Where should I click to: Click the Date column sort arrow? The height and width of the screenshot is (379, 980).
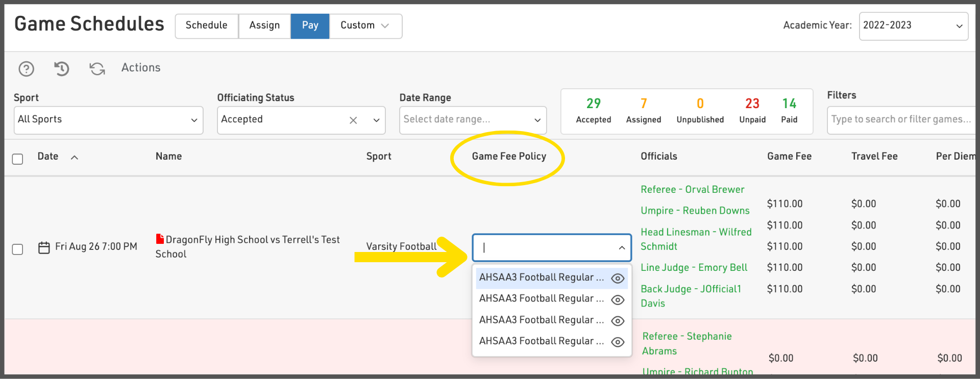point(75,157)
